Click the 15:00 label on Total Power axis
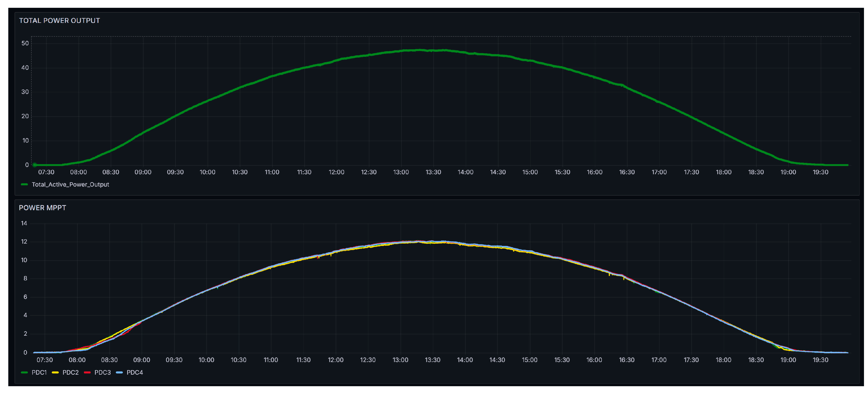This screenshot has height=395, width=868. 530,172
